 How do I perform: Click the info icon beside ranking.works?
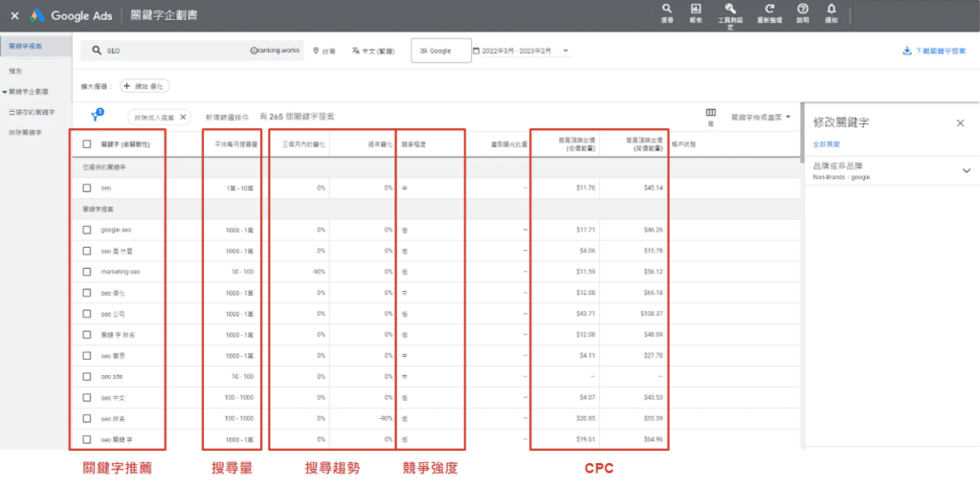click(x=253, y=52)
